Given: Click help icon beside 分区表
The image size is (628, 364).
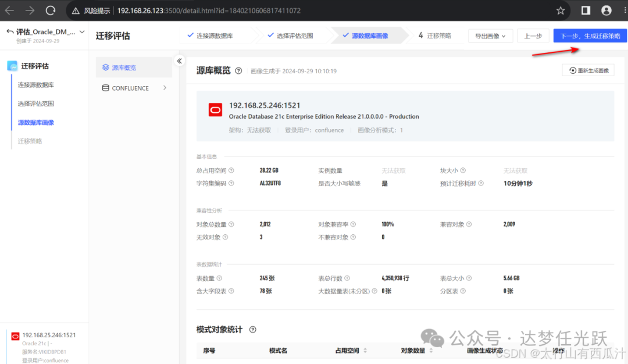Looking at the screenshot, I should click(463, 291).
